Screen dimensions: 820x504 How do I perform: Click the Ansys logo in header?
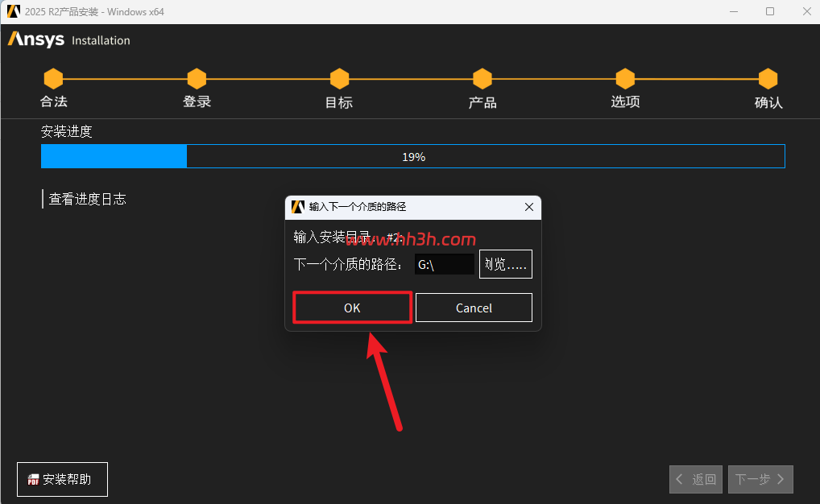[x=36, y=39]
